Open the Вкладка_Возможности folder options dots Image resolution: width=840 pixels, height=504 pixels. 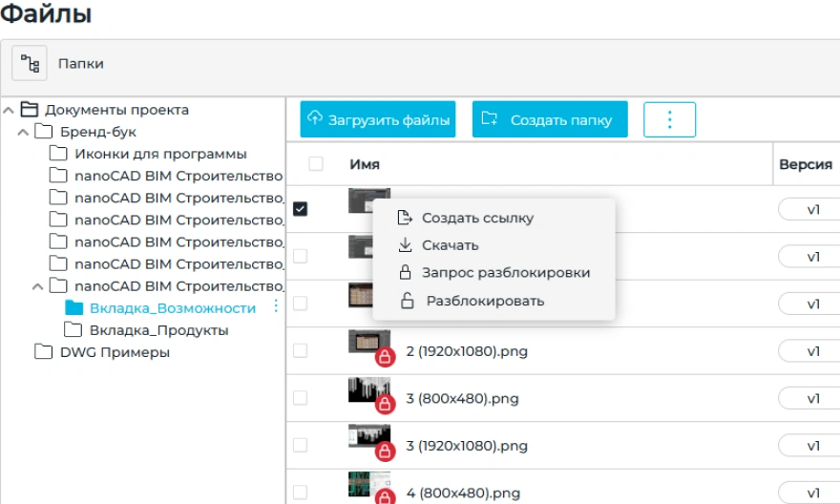[276, 306]
